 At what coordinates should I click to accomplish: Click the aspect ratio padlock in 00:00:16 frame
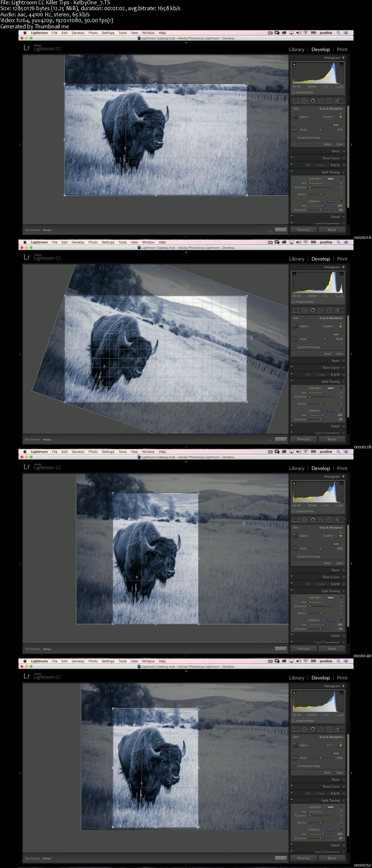click(341, 116)
